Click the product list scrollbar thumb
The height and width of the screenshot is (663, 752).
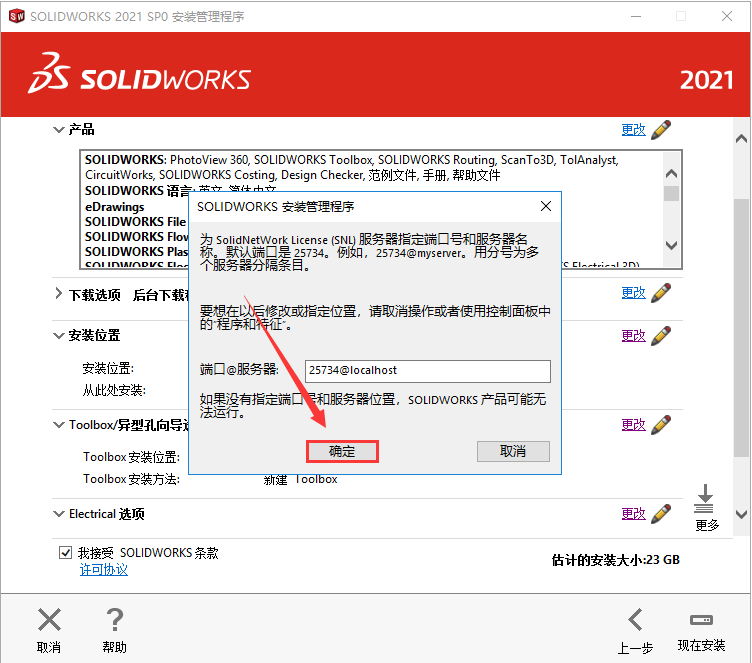(x=671, y=193)
